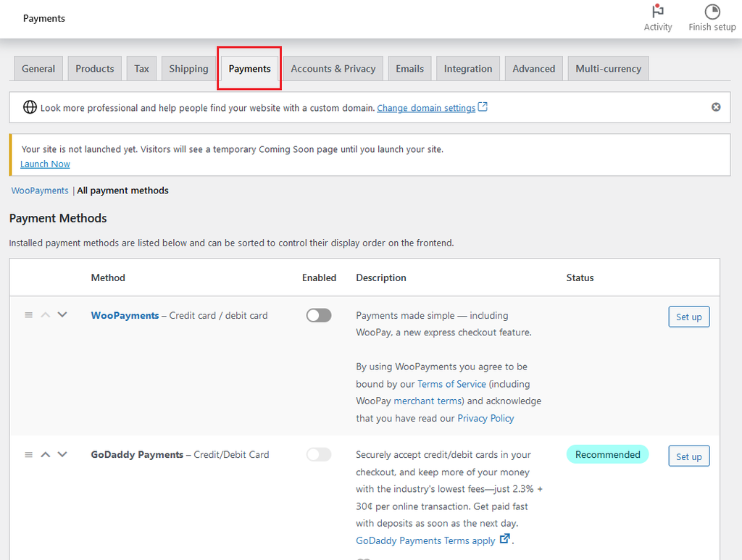Move WooPayments down with chevron arrow
The width and height of the screenshot is (742, 560).
(x=62, y=315)
